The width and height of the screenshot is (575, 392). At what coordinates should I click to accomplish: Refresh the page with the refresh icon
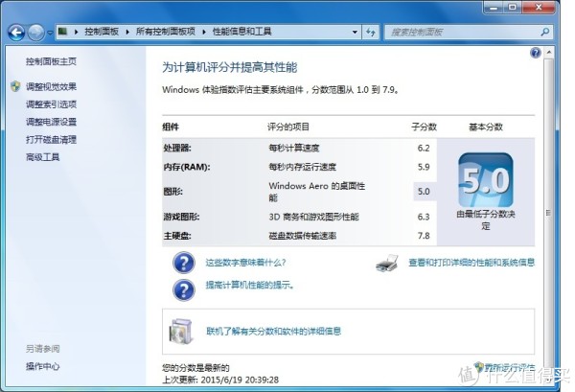pyautogui.click(x=371, y=33)
